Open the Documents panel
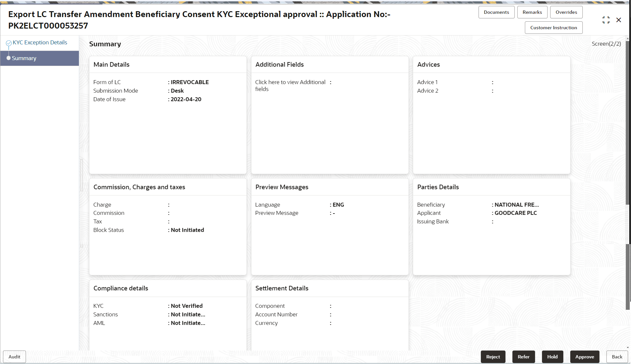 pos(496,12)
